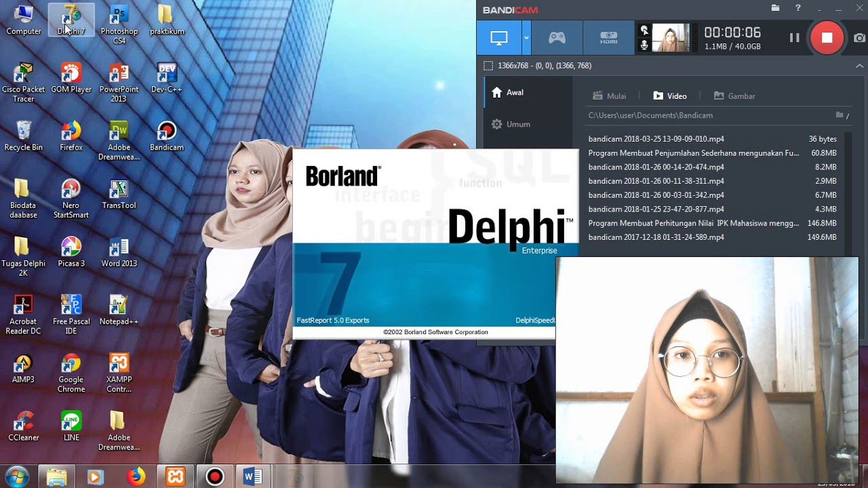Pause the Bandicam recording
Image resolution: width=868 pixels, height=488 pixels.
pyautogui.click(x=794, y=38)
